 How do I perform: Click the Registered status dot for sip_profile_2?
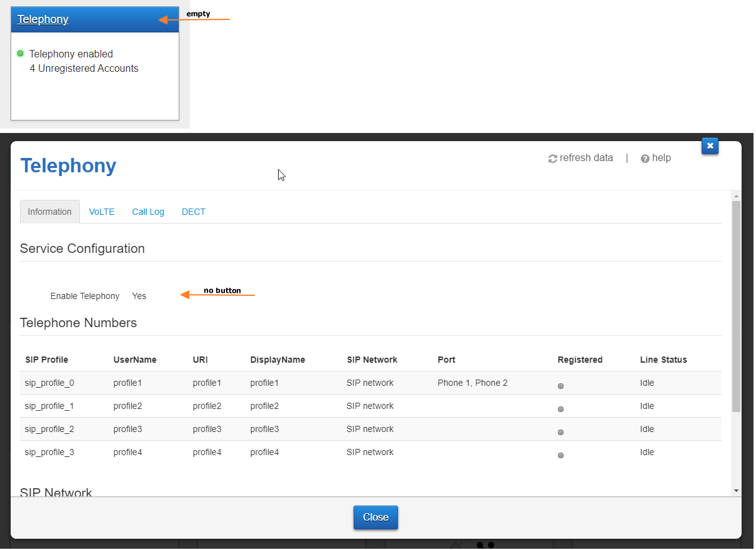(560, 433)
